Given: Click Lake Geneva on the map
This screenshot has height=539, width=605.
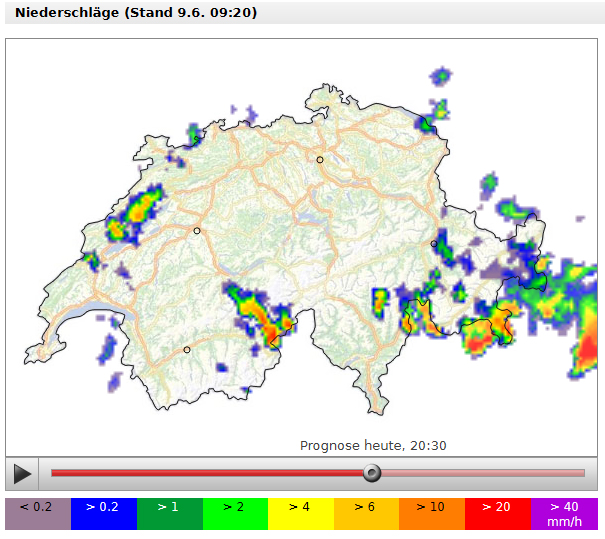Looking at the screenshot, I should [x=85, y=322].
